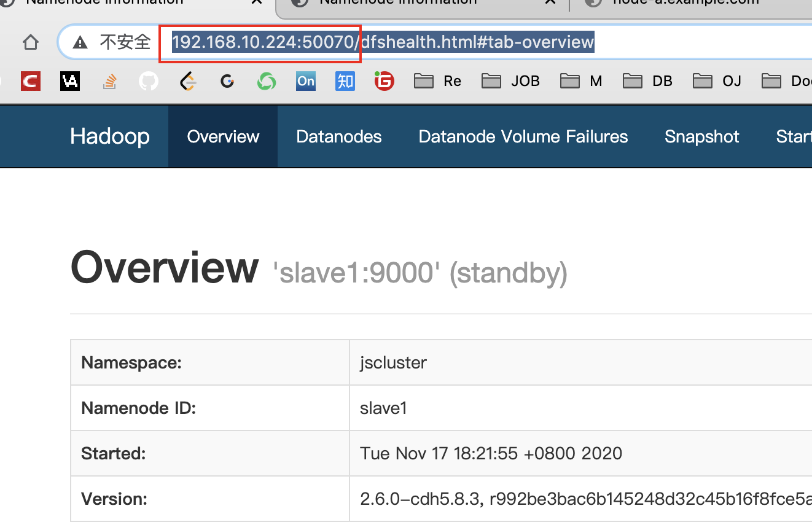Image resolution: width=812 pixels, height=522 pixels.
Task: Click the jscluster value cell
Action: [x=580, y=362]
